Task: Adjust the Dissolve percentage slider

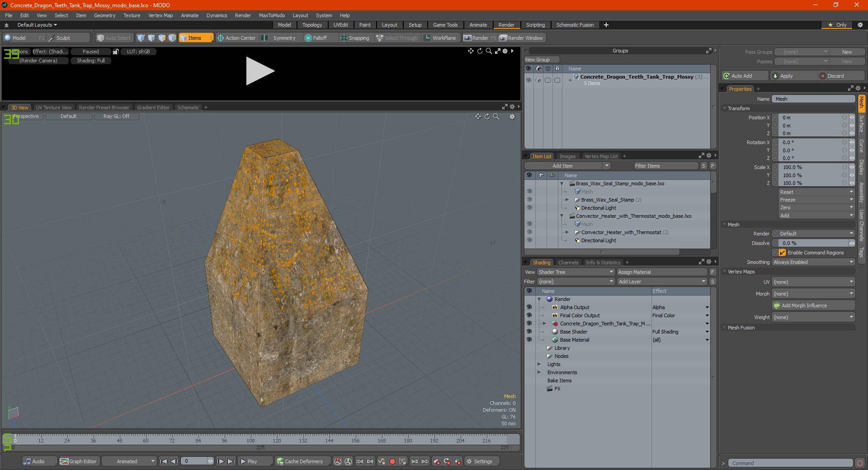Action: tap(813, 243)
